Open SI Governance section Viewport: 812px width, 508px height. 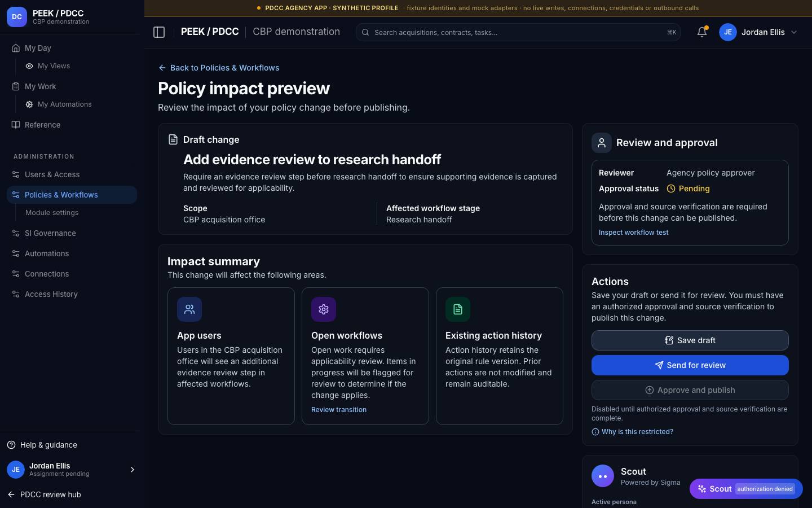[72, 233]
